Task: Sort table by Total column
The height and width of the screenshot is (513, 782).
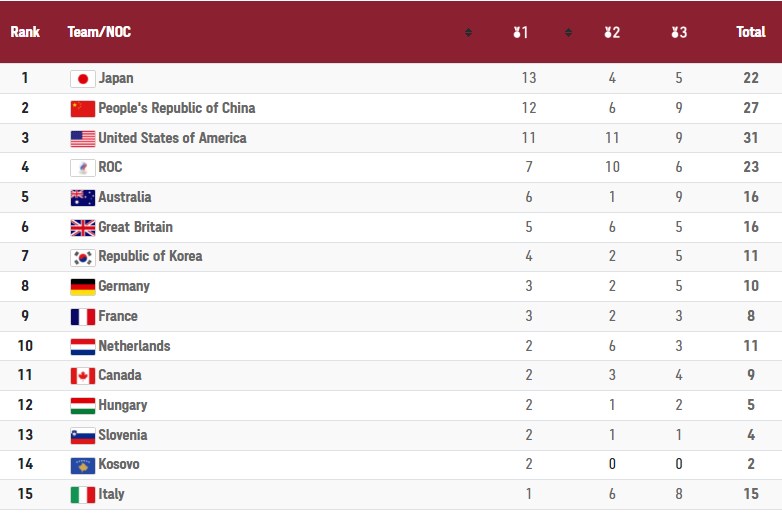Action: click(x=751, y=32)
